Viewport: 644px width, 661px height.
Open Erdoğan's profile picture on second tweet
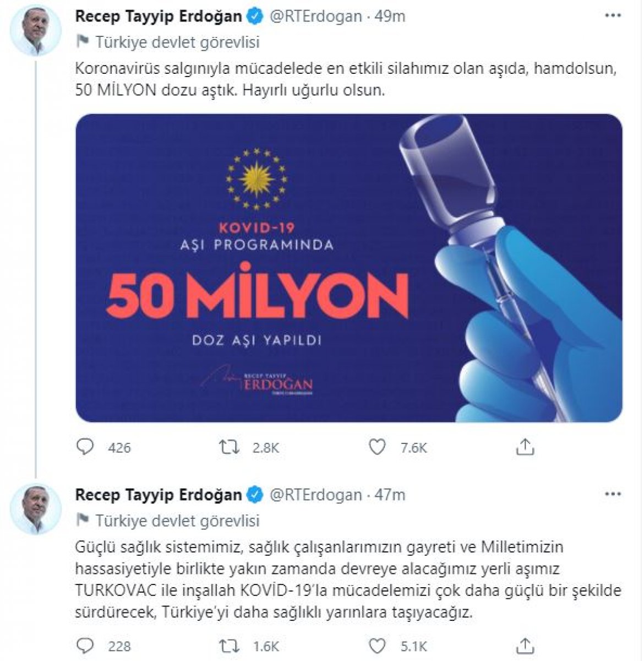click(36, 509)
